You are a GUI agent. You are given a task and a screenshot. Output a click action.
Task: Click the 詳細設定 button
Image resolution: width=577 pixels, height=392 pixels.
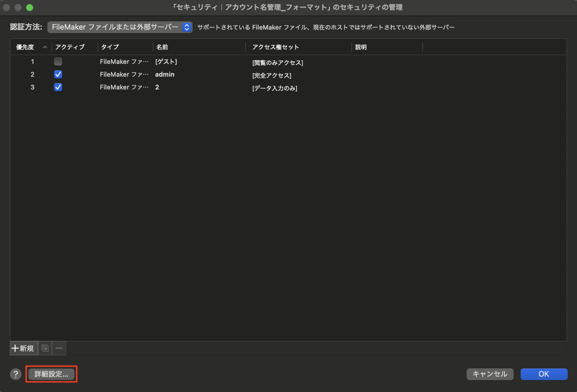(x=51, y=374)
